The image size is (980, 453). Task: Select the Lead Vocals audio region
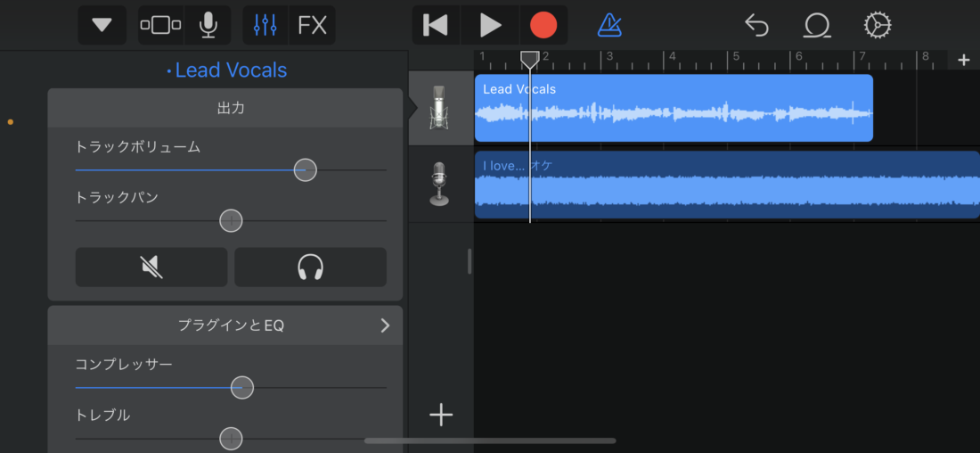(x=674, y=108)
